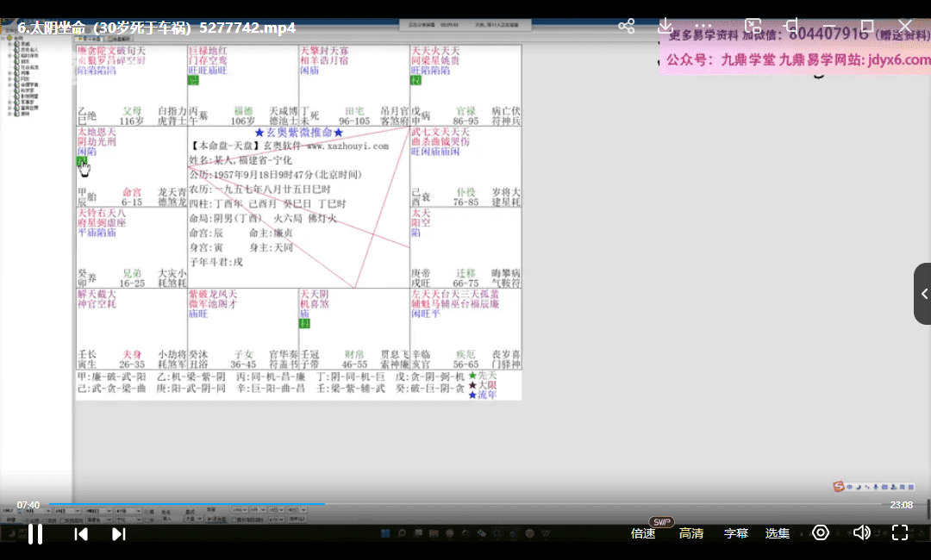Open the 高清 quality selector

tap(691, 533)
